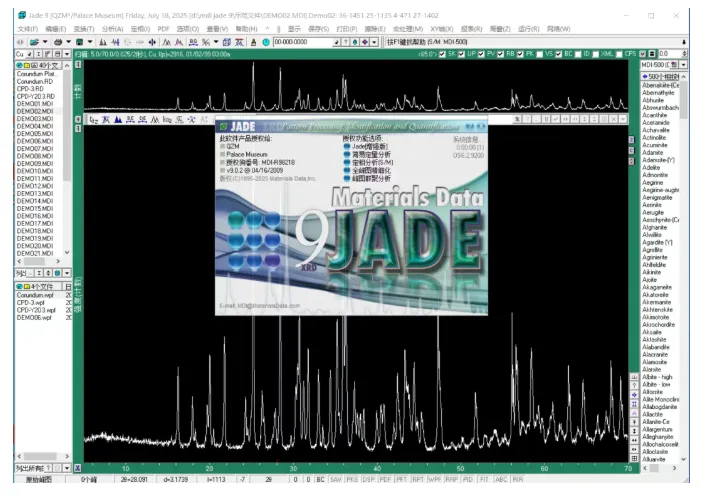Toggle the BC checkbox
The width and height of the screenshot is (707, 495).
coord(559,54)
